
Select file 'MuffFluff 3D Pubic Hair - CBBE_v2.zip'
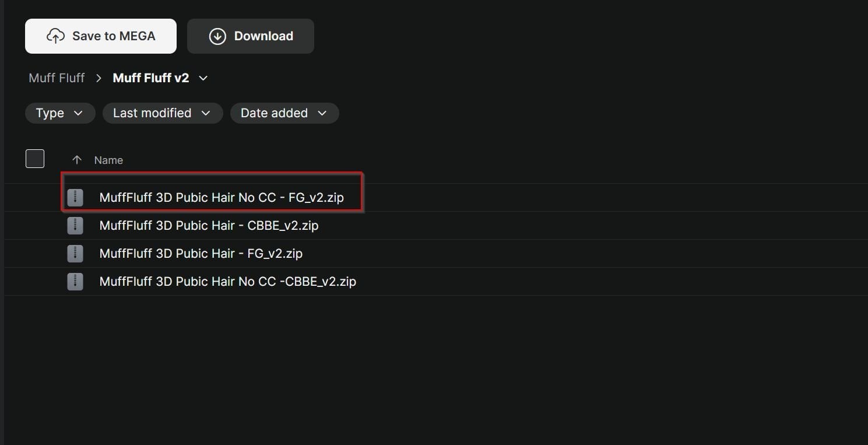coord(209,226)
